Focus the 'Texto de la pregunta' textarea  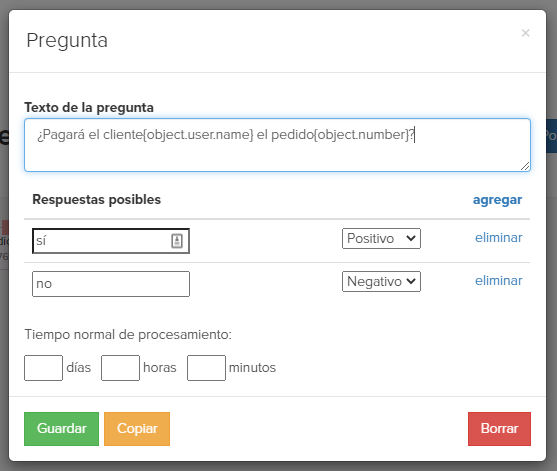click(x=277, y=145)
